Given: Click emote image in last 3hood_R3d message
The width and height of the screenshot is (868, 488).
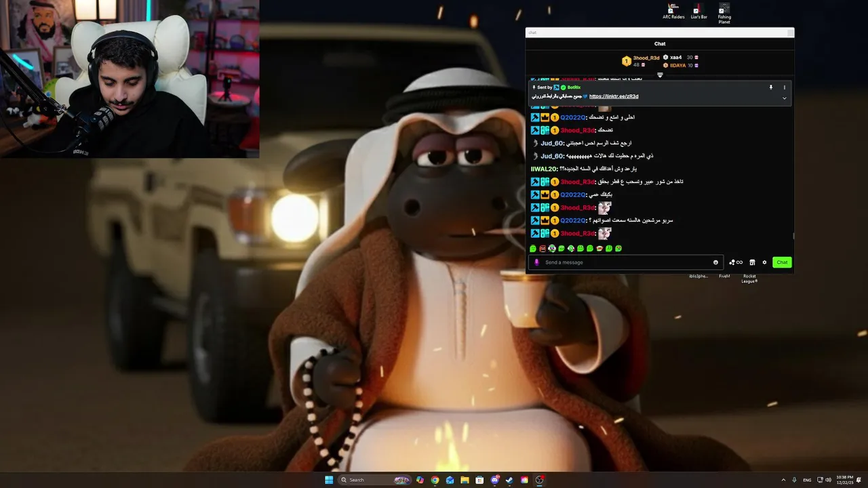Looking at the screenshot, I should (605, 233).
